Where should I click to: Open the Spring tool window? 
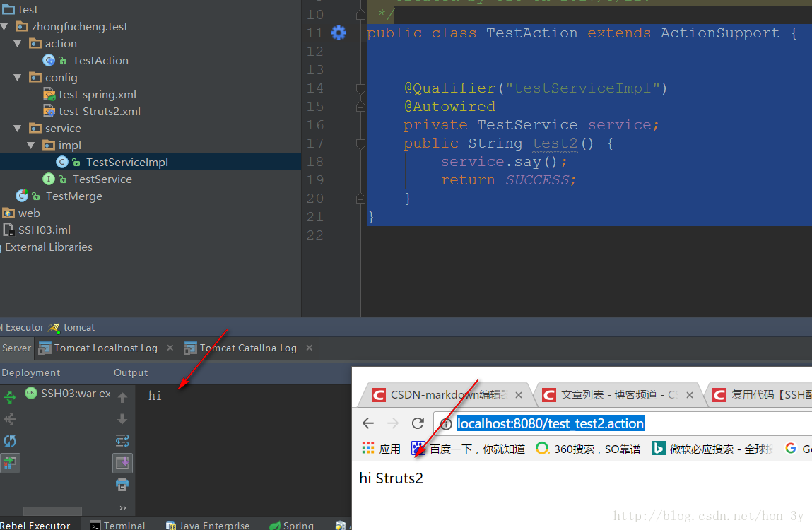pyautogui.click(x=292, y=525)
